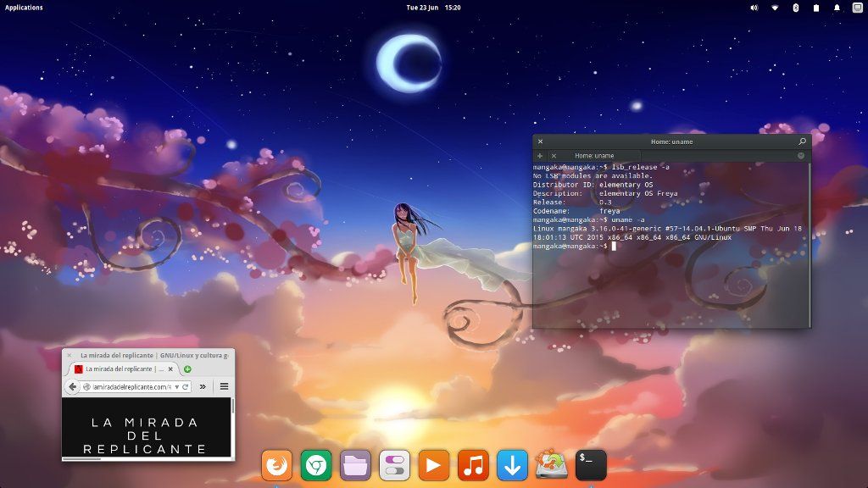Click the Bluetooth indicator in the top panel
Image resolution: width=868 pixels, height=488 pixels.
(x=794, y=8)
